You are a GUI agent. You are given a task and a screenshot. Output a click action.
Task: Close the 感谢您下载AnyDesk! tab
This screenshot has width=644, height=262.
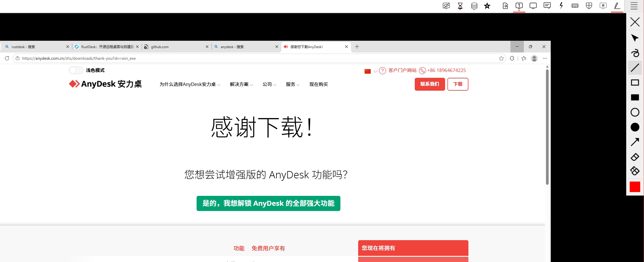[x=346, y=47]
